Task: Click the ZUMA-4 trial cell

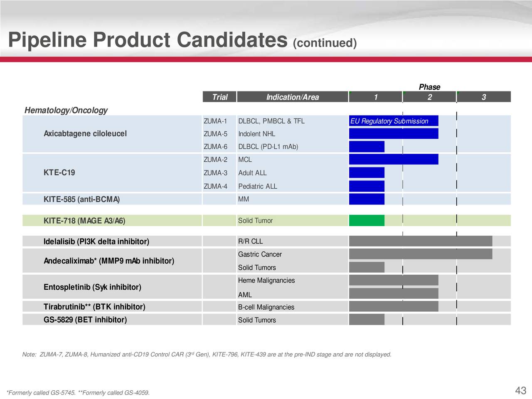Action: [215, 186]
